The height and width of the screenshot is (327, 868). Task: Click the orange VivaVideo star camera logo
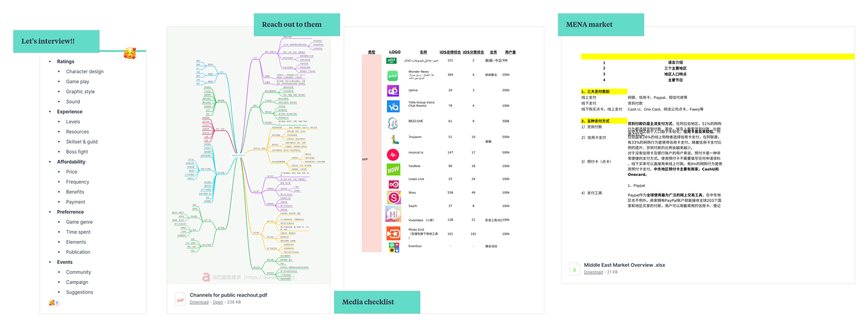(393, 233)
